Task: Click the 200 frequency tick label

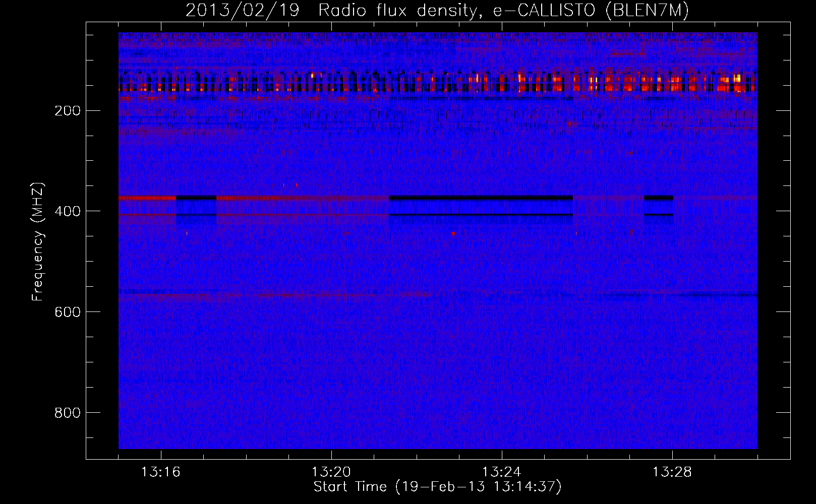Action: [x=68, y=110]
